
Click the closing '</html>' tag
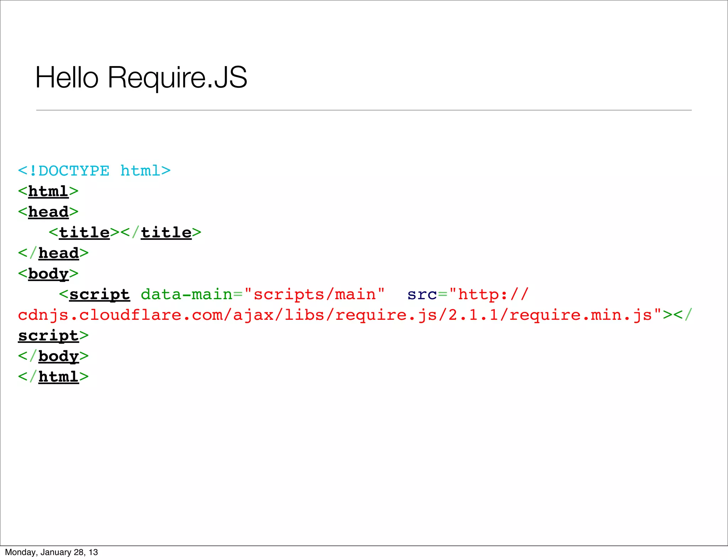pyautogui.click(x=53, y=377)
